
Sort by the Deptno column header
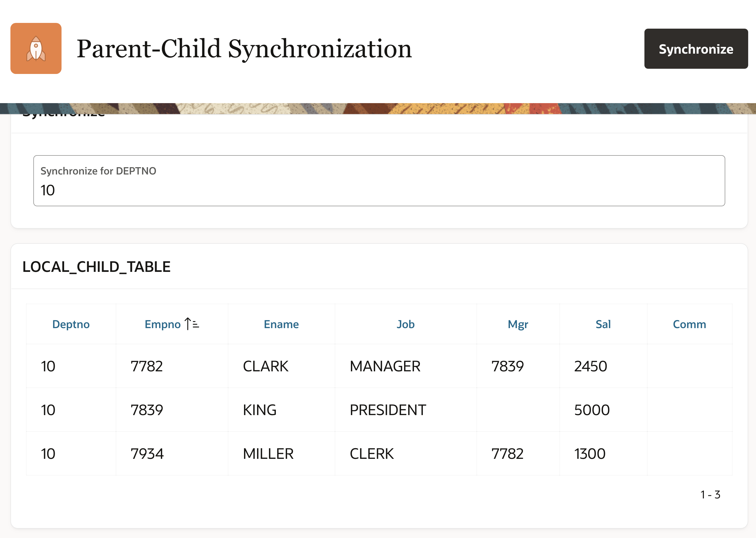[x=71, y=324]
